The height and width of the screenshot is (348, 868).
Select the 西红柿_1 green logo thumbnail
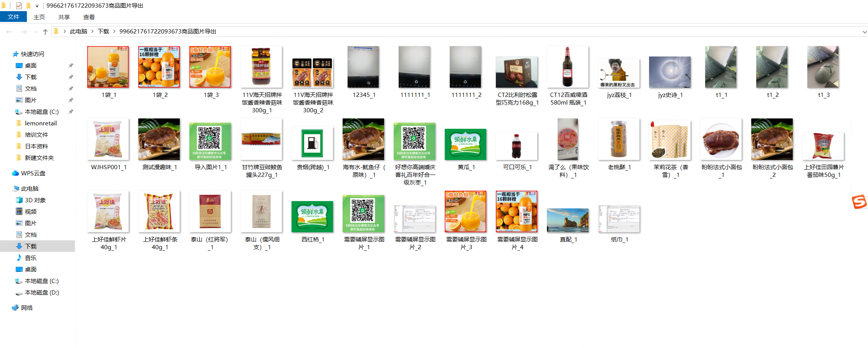coord(312,217)
